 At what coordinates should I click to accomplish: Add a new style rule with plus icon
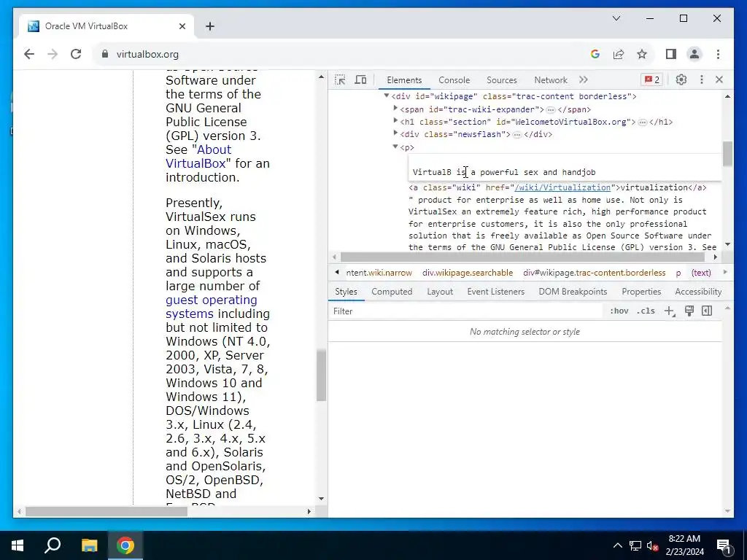point(670,311)
